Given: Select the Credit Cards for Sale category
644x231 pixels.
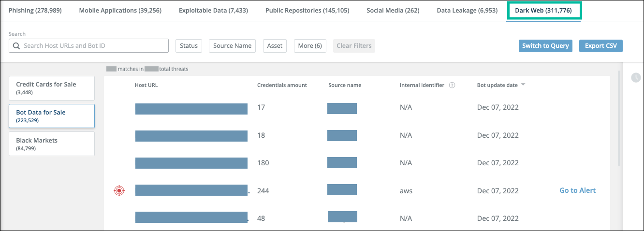Looking at the screenshot, I should tap(51, 88).
